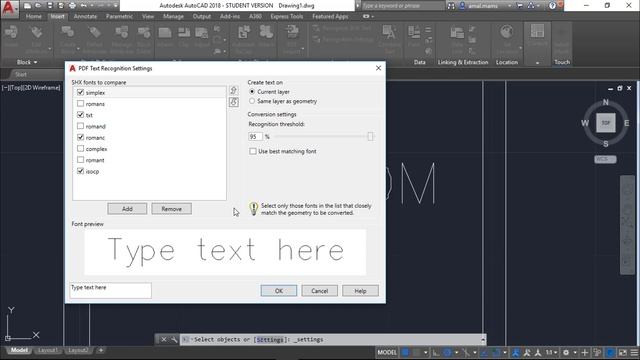Select Same layer as geometry radio button
This screenshot has height=360, width=640.
coord(252,101)
